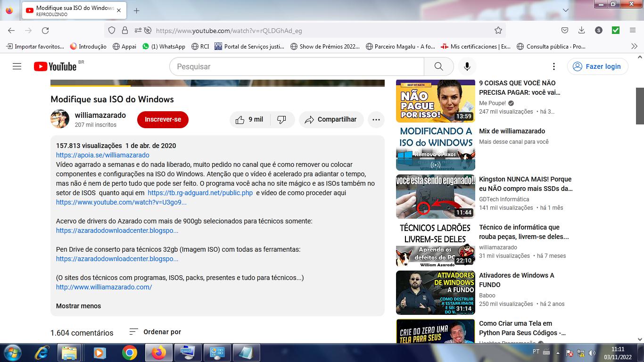Open a new browser tab
Screen dimensions: 644x362
136,10
